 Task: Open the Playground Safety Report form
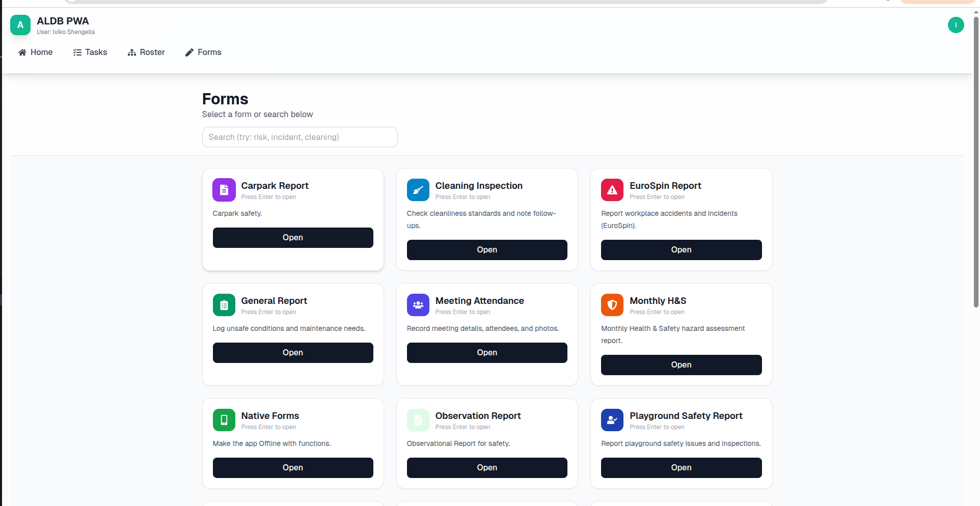[x=681, y=467]
